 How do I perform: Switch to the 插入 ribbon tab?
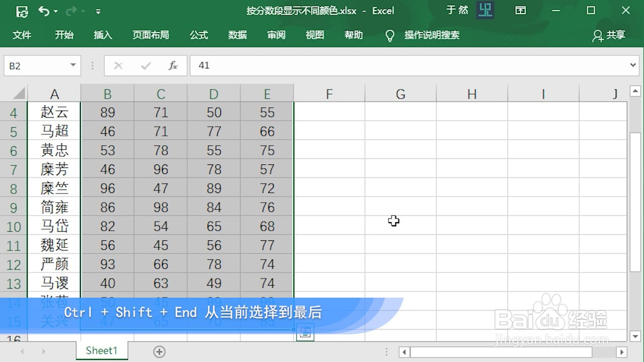coord(103,35)
